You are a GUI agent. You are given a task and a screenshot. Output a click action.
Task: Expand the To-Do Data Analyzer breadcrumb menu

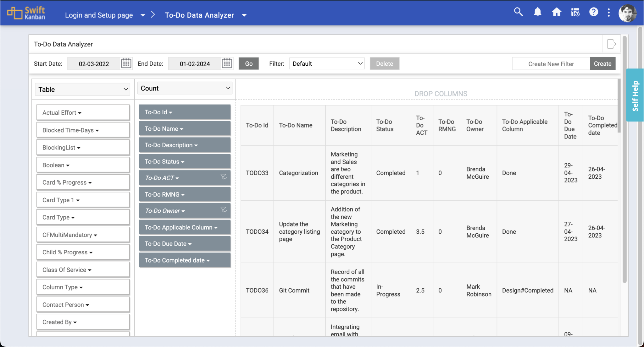coord(245,15)
